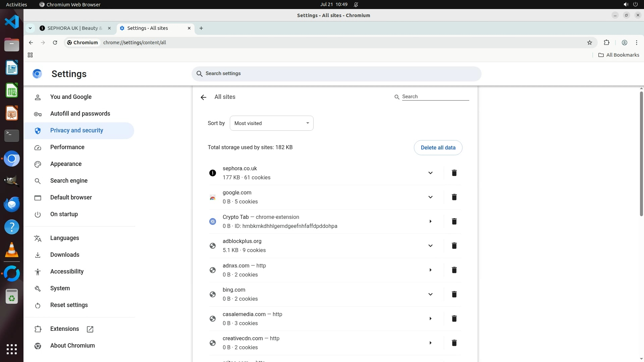Open Appearance settings section
The height and width of the screenshot is (362, 644).
coord(66,164)
